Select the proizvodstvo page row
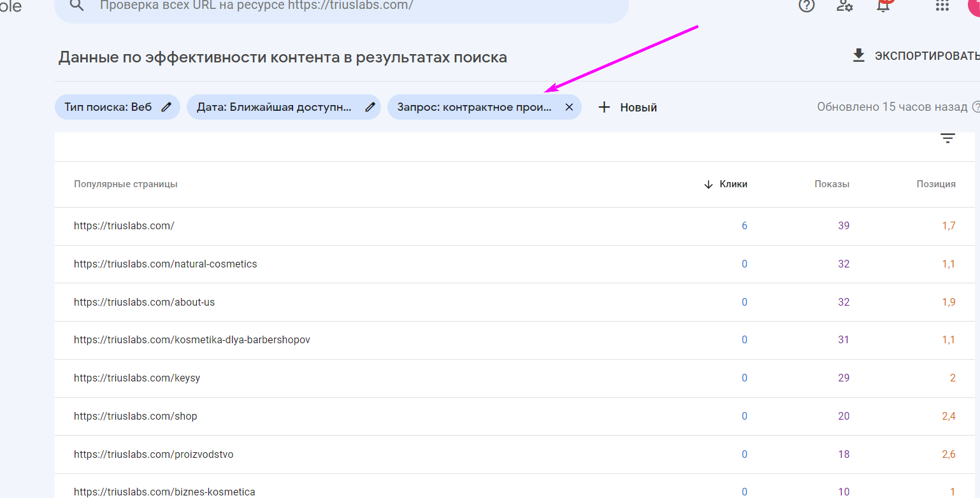The height and width of the screenshot is (498, 980). 515,455
